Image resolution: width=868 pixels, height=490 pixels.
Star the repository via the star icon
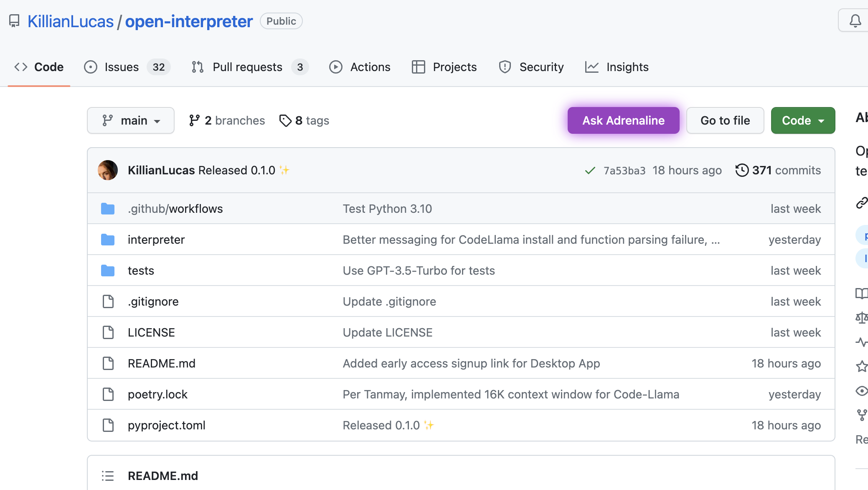tap(861, 367)
